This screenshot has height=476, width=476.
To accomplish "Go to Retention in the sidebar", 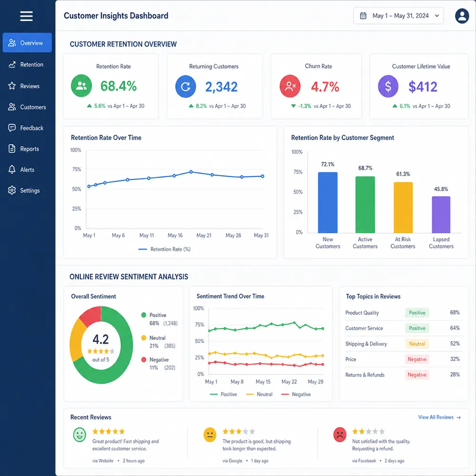I will (27, 64).
